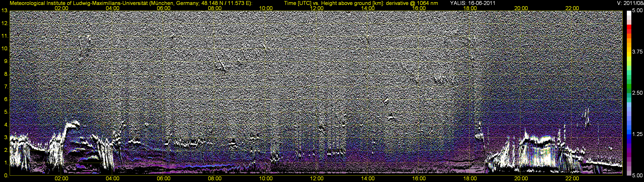644x182 pixels.
Task: Click the 14:00 label on the lower time axis
Action: (368, 179)
